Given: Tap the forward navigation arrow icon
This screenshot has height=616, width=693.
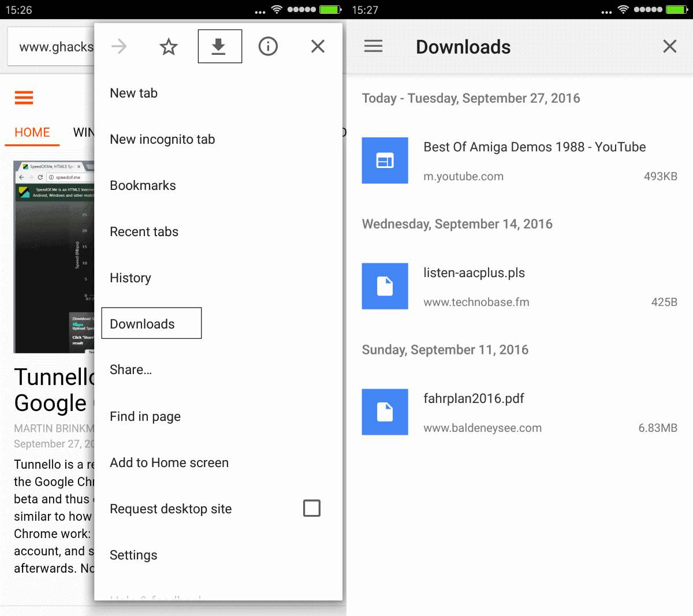Looking at the screenshot, I should pyautogui.click(x=118, y=46).
